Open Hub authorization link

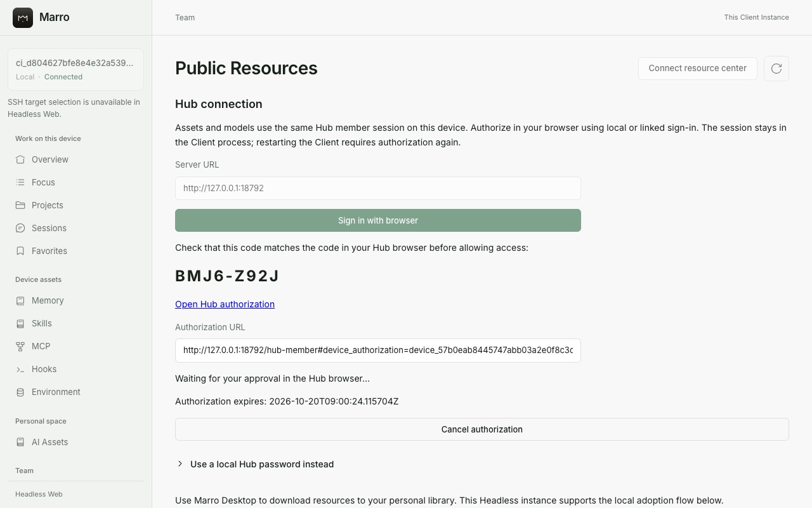click(x=225, y=304)
